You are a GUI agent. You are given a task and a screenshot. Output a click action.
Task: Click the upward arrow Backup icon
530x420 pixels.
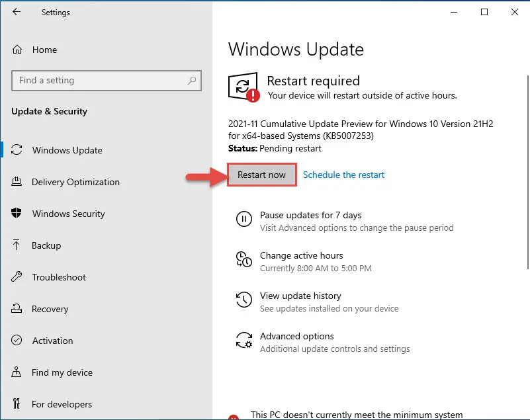(x=17, y=245)
